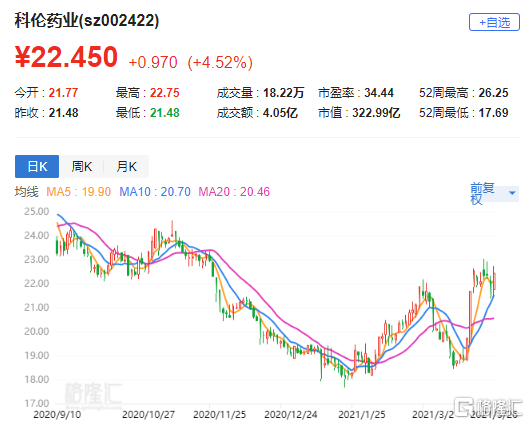
Task: Switch to the 日K daily chart tab
Action: click(37, 166)
